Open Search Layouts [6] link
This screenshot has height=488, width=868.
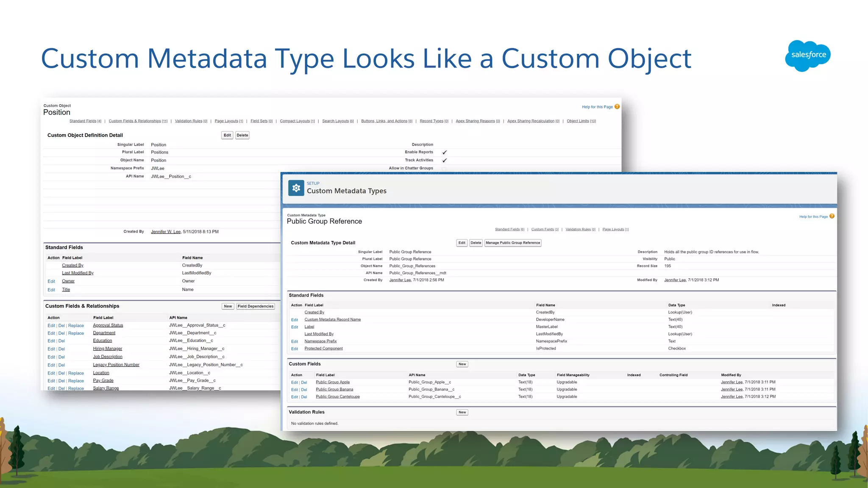pyautogui.click(x=338, y=121)
